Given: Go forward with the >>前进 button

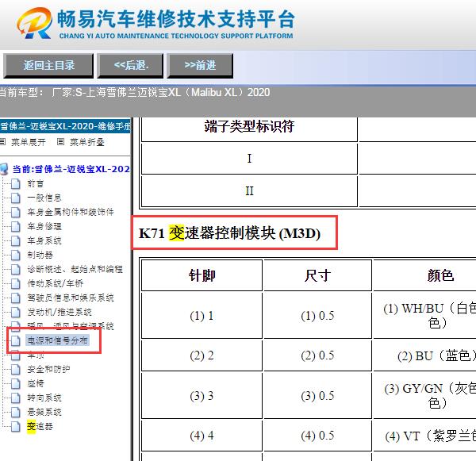Looking at the screenshot, I should coord(200,66).
